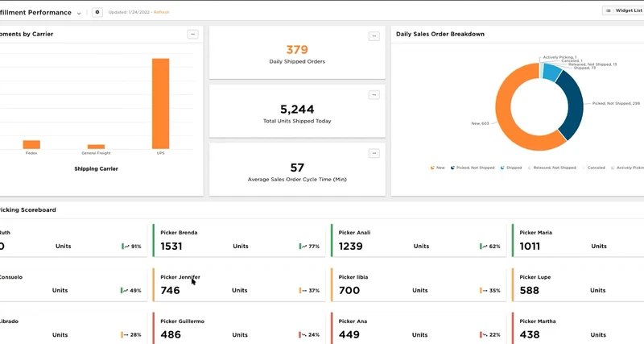The width and height of the screenshot is (644, 344).
Task: Click 'Picked, Not Shipped, 299' chart label
Action: (x=616, y=104)
